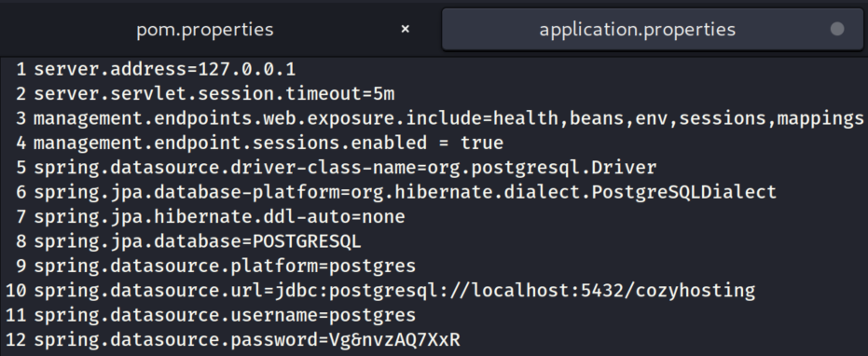The height and width of the screenshot is (356, 868).
Task: Click line number 6 in the gutter
Action: coord(21,192)
